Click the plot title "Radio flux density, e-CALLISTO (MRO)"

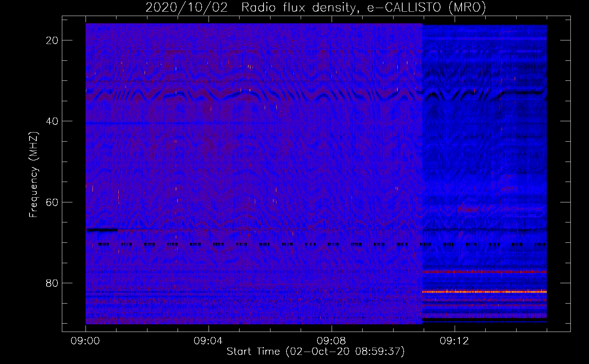click(364, 7)
